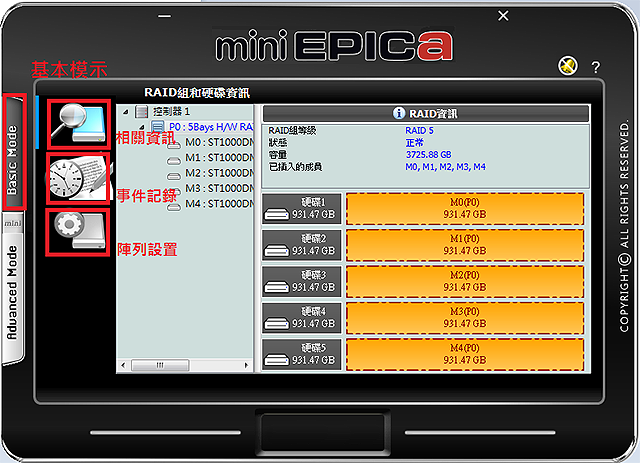640x463 pixels.
Task: Close the mini EPICa window
Action: tap(503, 16)
